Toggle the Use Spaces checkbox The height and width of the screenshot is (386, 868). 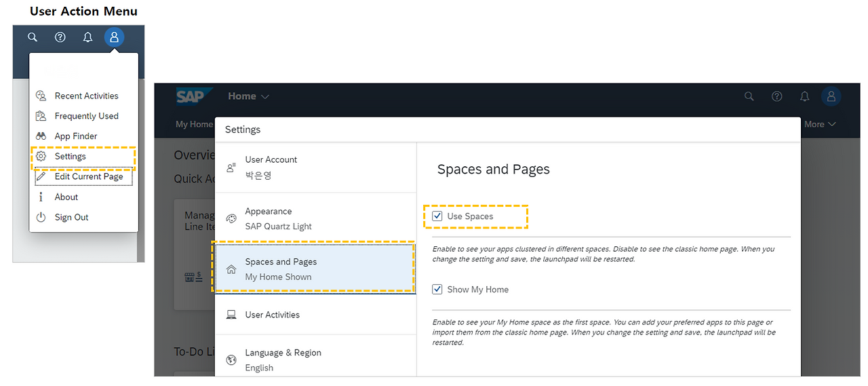click(437, 216)
